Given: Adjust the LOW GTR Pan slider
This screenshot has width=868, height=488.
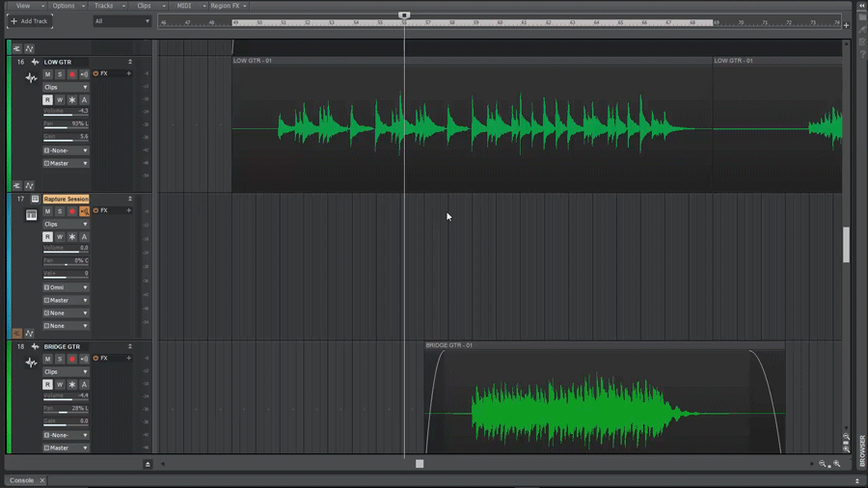Looking at the screenshot, I should 66,124.
